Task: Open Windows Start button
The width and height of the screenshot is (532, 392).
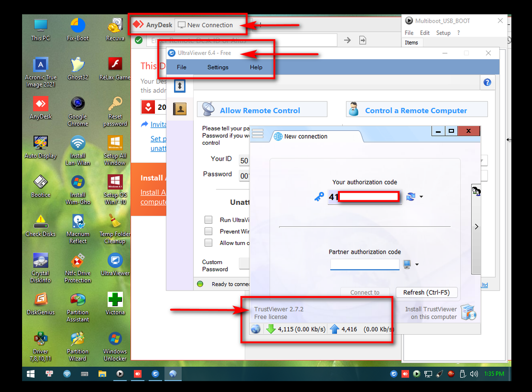Action: [30, 374]
